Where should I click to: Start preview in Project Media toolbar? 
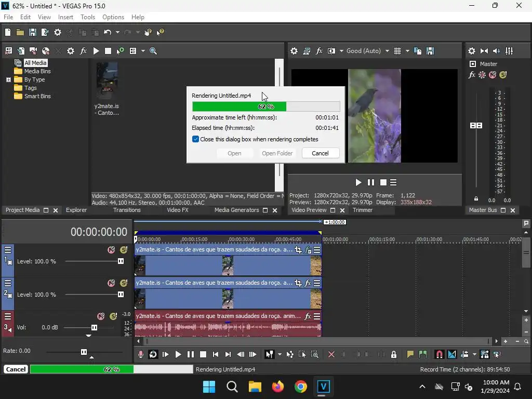pyautogui.click(x=96, y=51)
